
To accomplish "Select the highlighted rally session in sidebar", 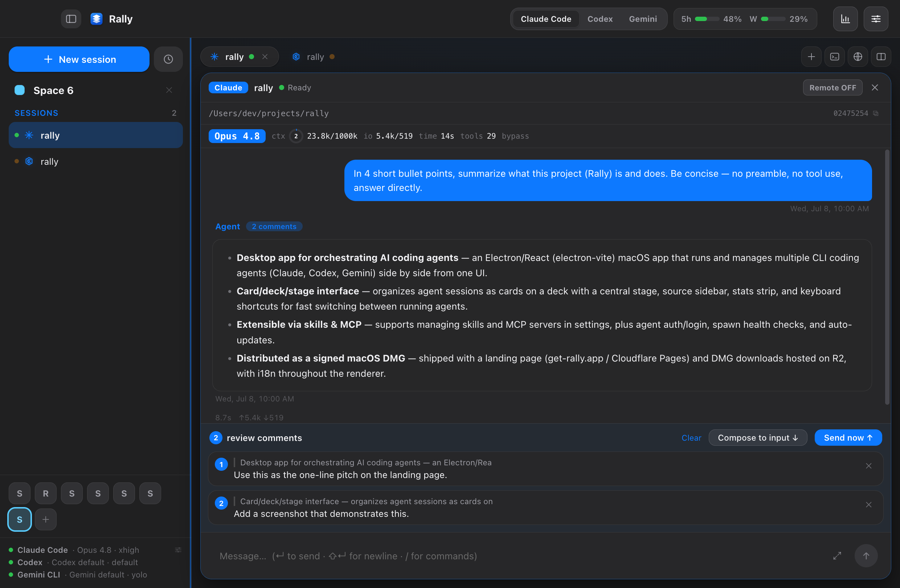I will [96, 135].
